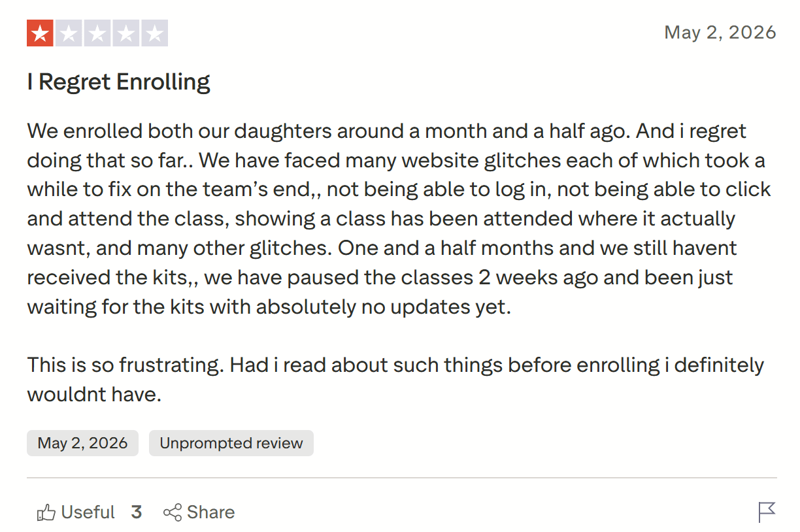Click the useful count number 3
Screen dimensions: 800x532
(x=136, y=512)
